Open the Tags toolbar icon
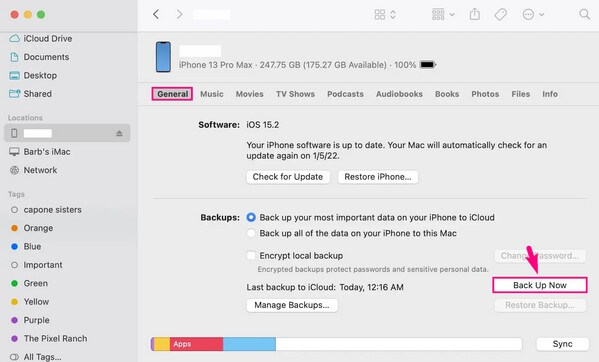Viewport: 599px width, 362px height. point(500,15)
